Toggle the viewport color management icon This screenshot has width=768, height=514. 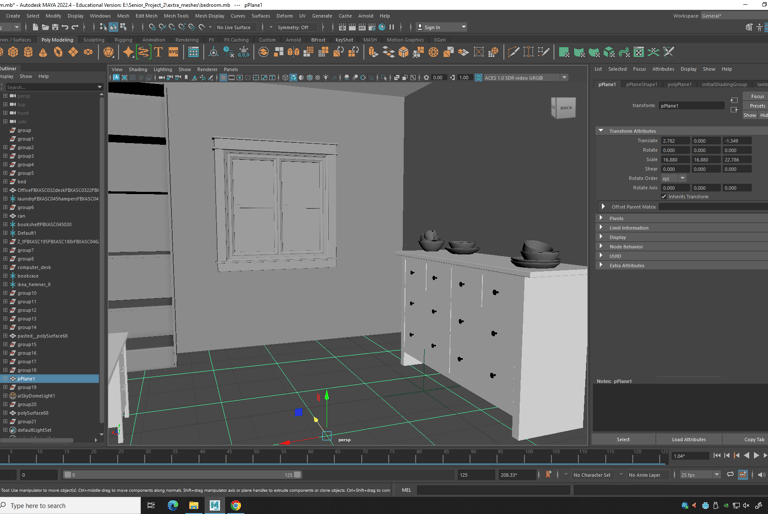(478, 78)
